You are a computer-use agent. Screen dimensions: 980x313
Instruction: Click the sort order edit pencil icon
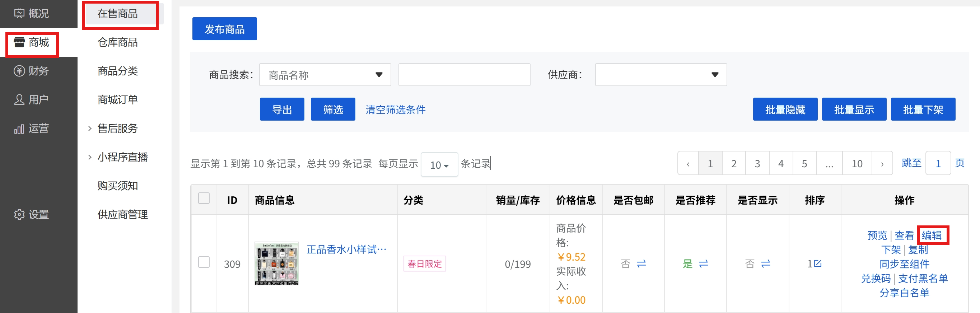[818, 263]
